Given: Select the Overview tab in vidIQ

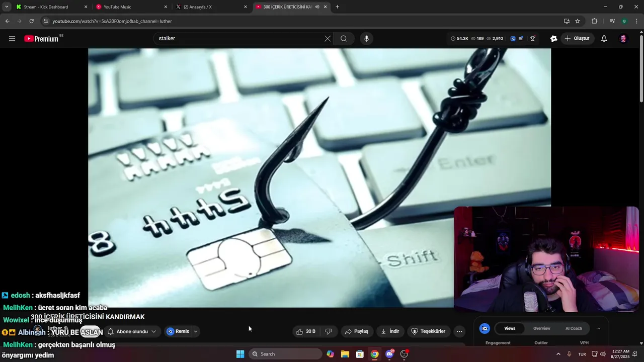Looking at the screenshot, I should pos(542,328).
